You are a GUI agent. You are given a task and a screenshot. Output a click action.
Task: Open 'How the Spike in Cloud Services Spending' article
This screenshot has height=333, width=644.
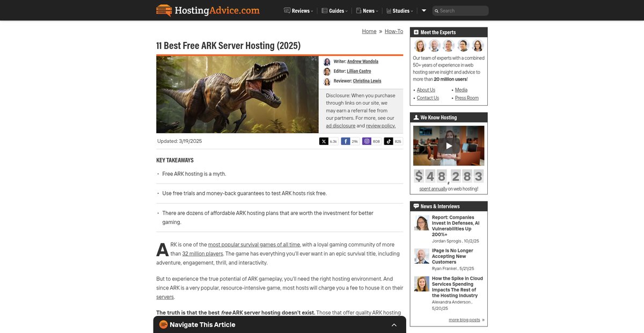pyautogui.click(x=457, y=287)
